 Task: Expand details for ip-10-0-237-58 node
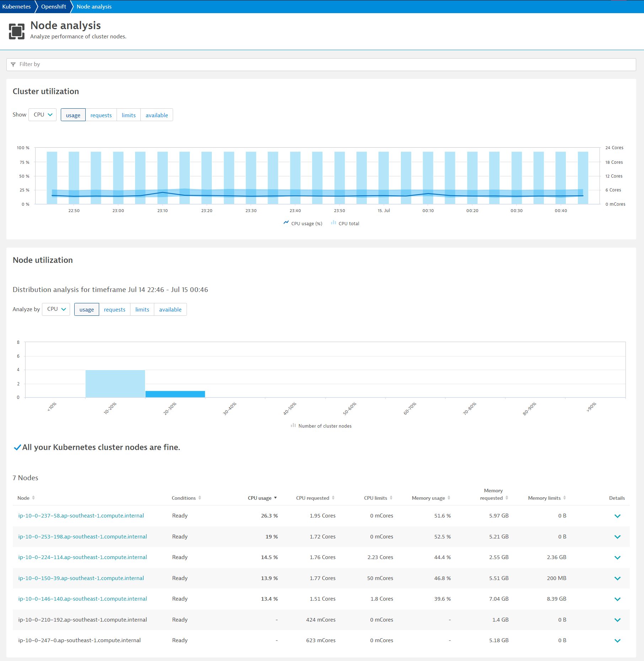pyautogui.click(x=617, y=516)
